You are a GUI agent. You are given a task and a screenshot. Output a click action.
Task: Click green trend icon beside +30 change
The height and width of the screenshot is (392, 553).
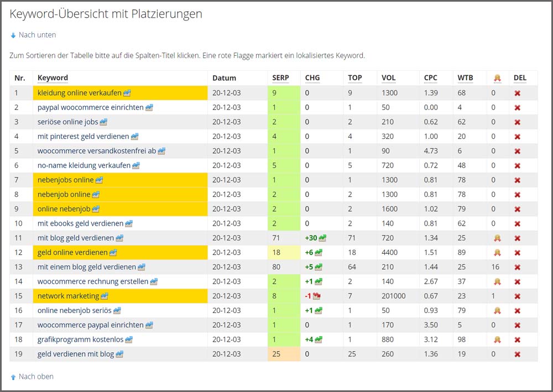click(x=322, y=238)
